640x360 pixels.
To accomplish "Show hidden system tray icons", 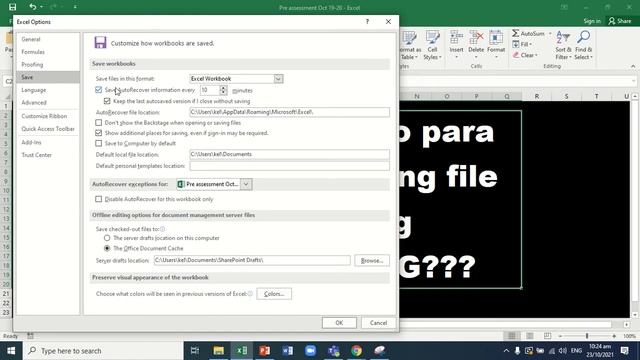I will 506,351.
